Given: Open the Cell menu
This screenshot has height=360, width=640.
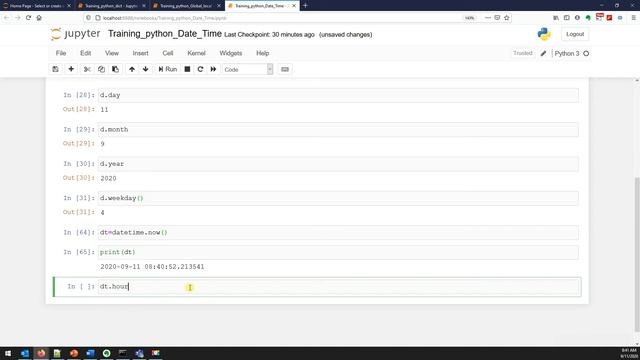Looking at the screenshot, I should tap(168, 53).
